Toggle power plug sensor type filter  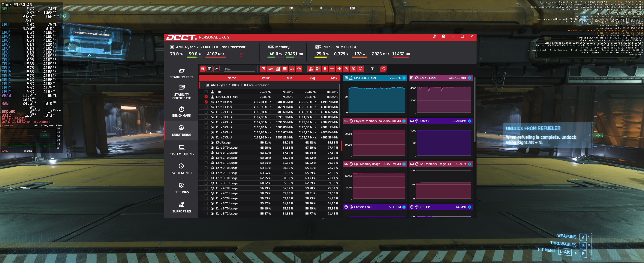tap(325, 69)
